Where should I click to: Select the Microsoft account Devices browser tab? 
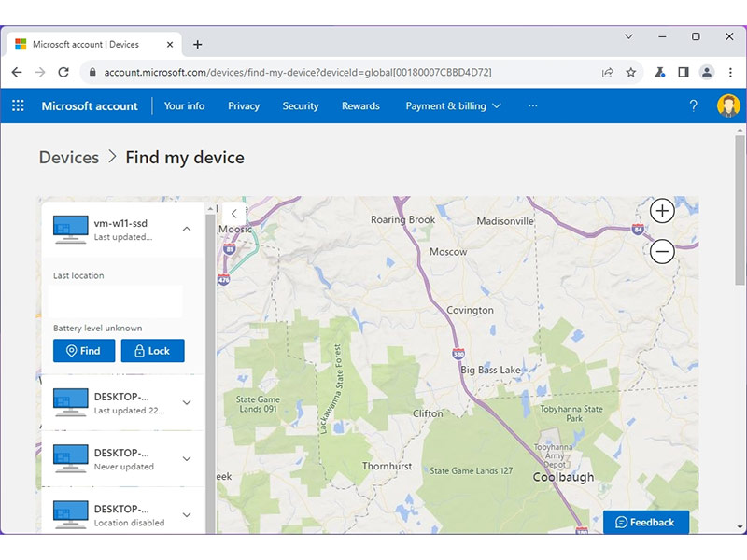(x=94, y=45)
